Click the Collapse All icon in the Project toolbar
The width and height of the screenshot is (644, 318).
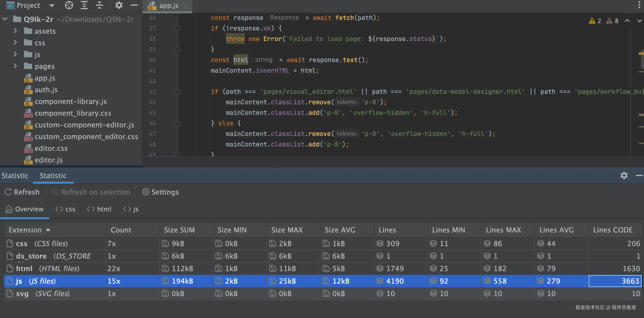99,5
